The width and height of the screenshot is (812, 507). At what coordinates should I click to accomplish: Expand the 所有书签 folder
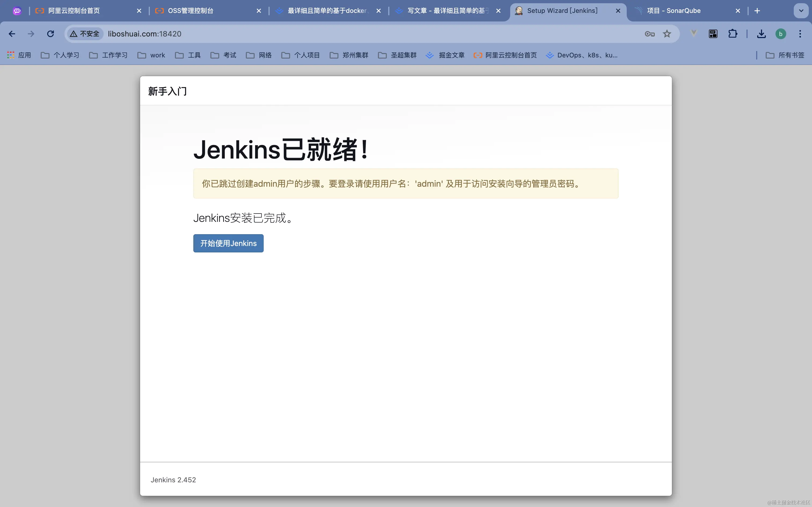(x=785, y=55)
